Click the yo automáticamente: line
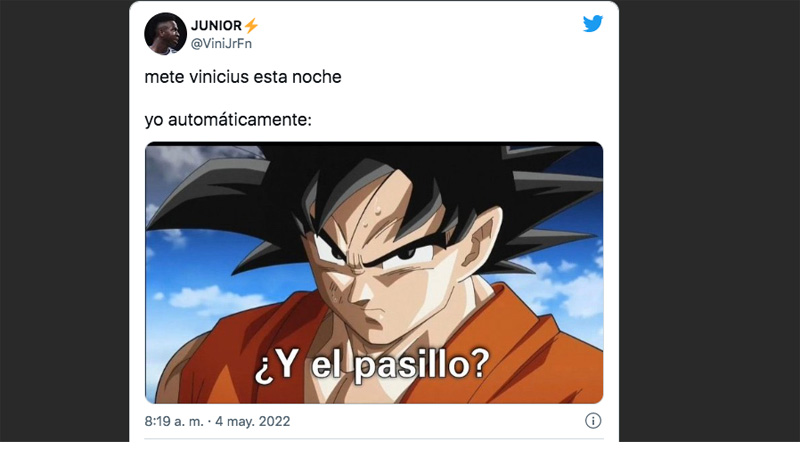Image resolution: width=800 pixels, height=450 pixels. coord(228,120)
